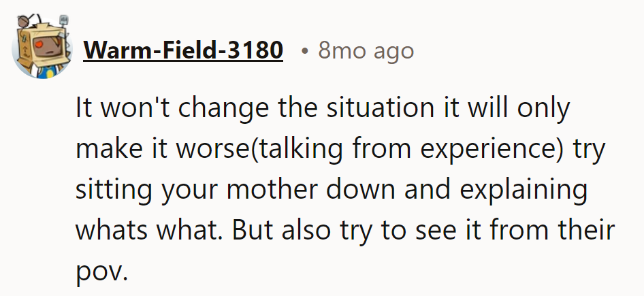This screenshot has height=296, width=644.
Task: Click the 8mo ago timestamp
Action: pyautogui.click(x=366, y=50)
